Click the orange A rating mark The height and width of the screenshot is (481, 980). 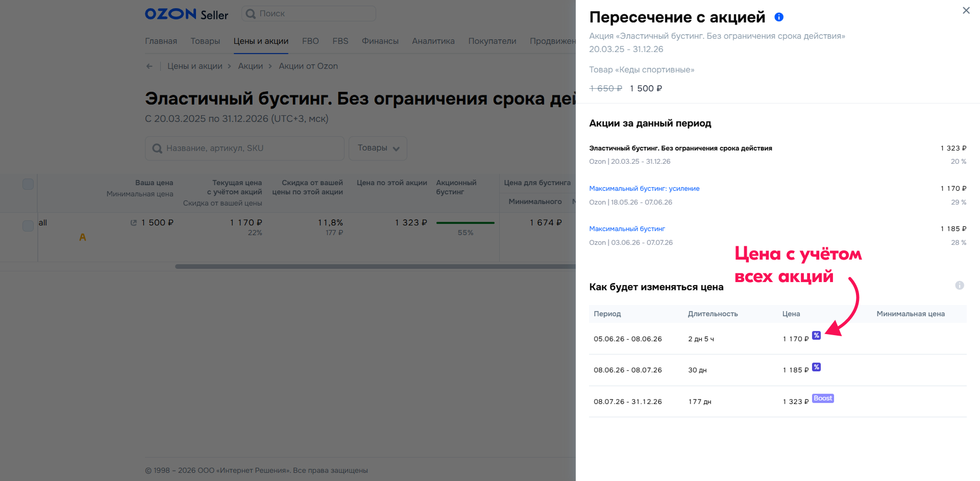(83, 237)
